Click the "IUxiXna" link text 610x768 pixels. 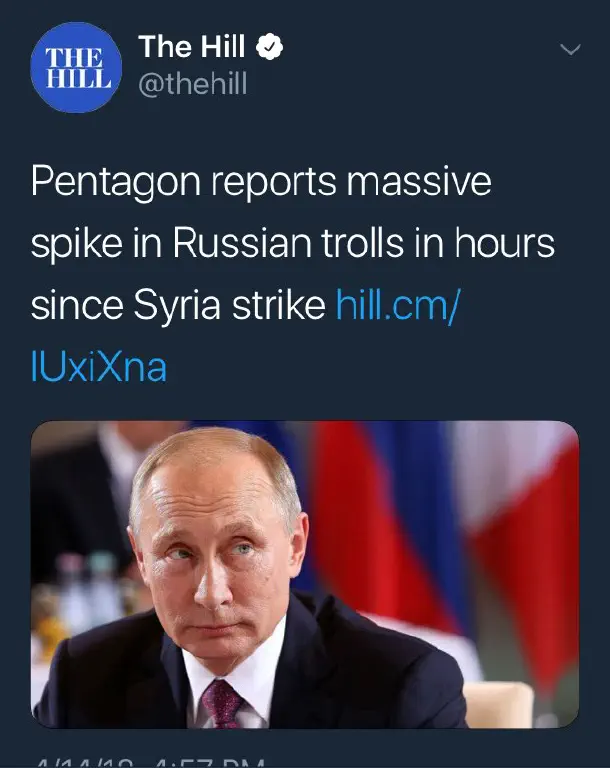click(99, 367)
